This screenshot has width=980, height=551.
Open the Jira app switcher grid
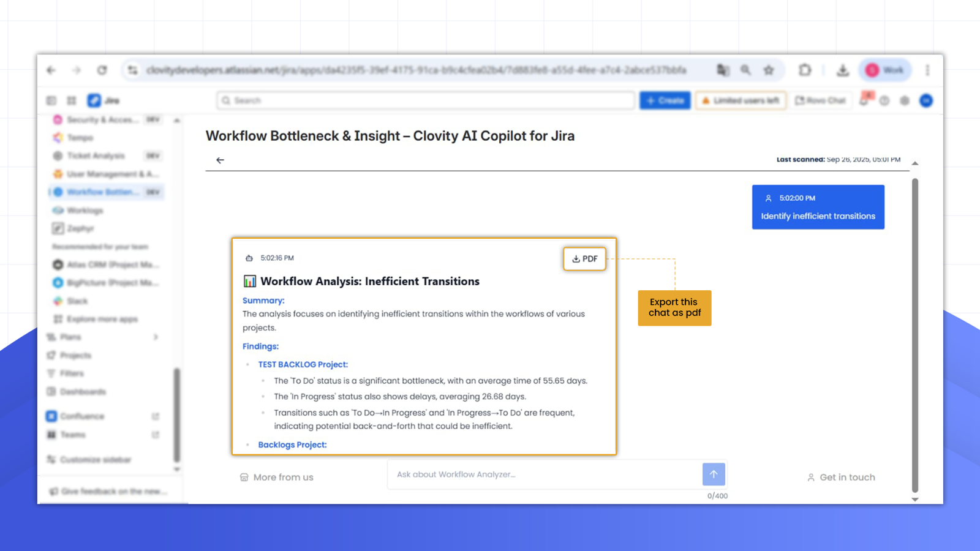(72, 100)
